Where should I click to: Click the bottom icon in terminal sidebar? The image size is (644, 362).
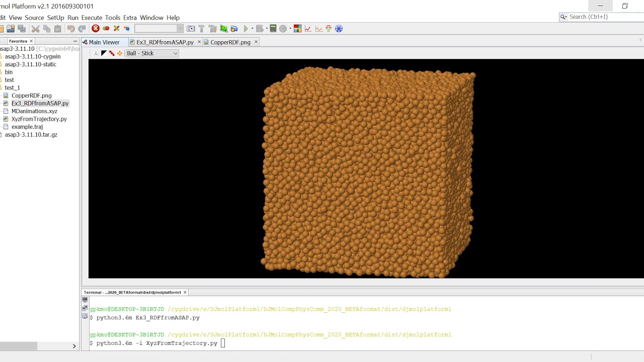[85, 317]
